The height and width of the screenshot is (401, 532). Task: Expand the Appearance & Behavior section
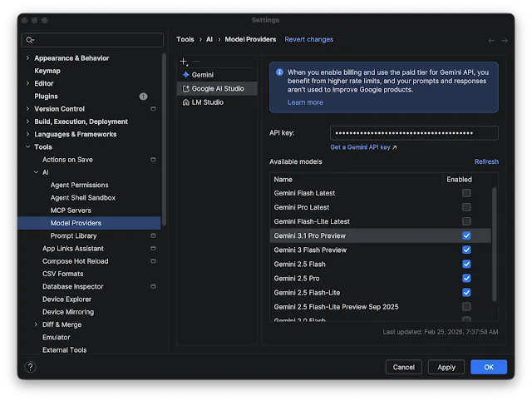[27, 58]
